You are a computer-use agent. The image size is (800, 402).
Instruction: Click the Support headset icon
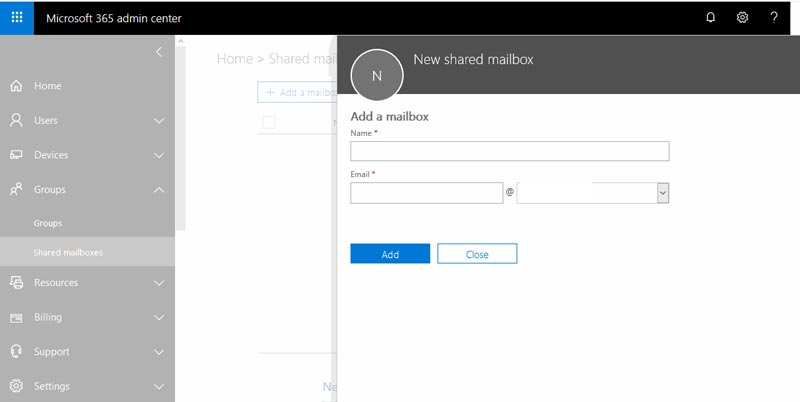point(16,352)
